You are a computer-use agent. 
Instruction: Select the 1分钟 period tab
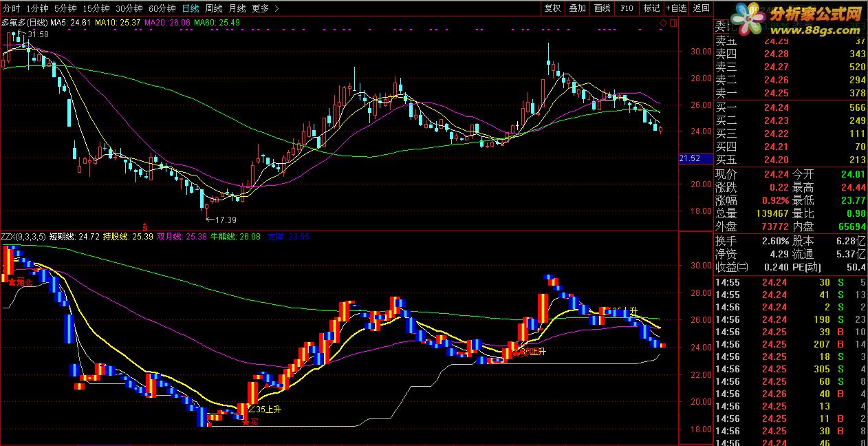[x=37, y=8]
